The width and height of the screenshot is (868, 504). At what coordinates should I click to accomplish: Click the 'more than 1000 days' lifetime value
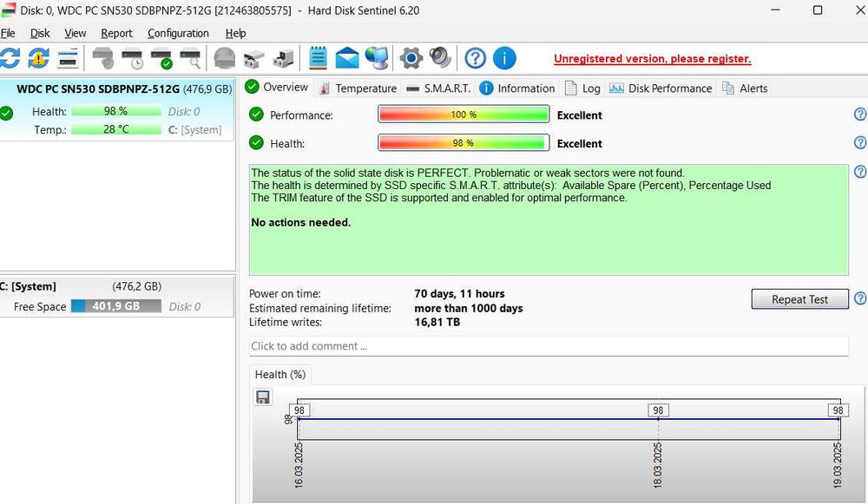[469, 308]
